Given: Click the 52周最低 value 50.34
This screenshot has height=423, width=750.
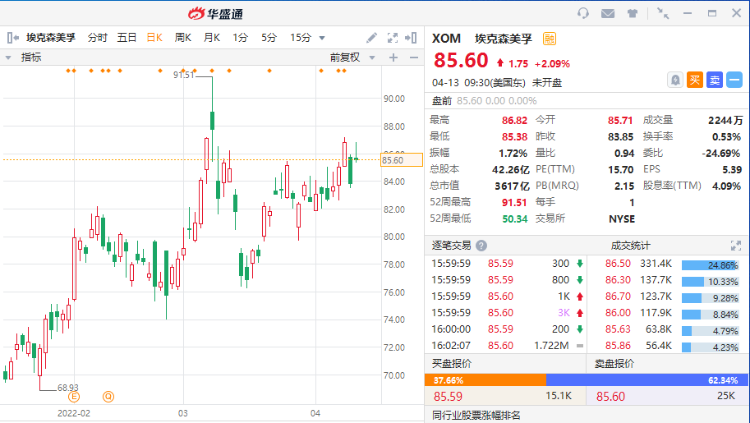Looking at the screenshot, I should [515, 219].
